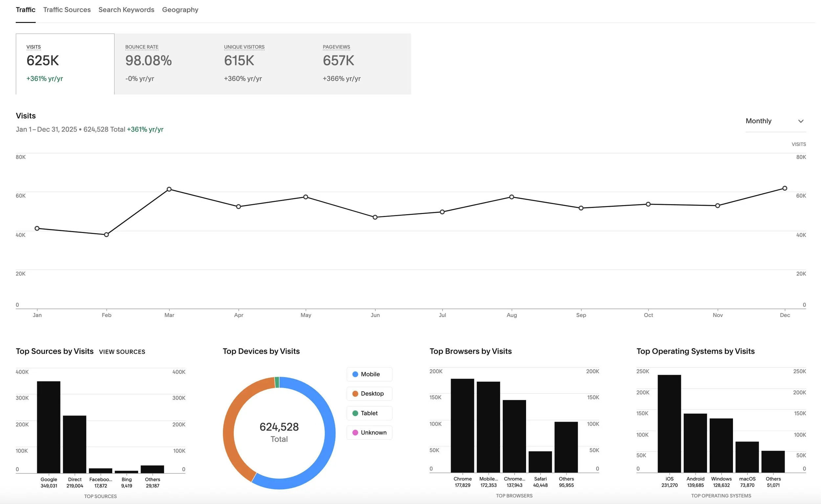The image size is (821, 504).
Task: Select the Visits metric card
Action: [x=65, y=63]
